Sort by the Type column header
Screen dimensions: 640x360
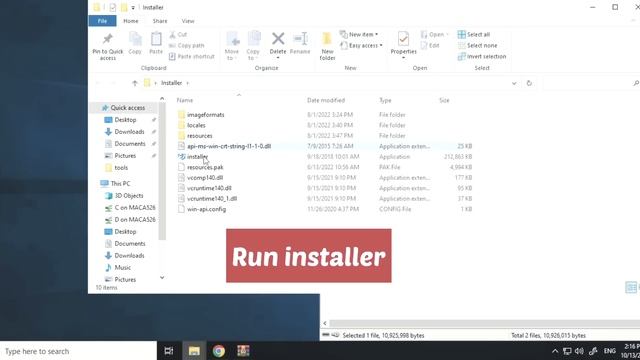[385, 100]
